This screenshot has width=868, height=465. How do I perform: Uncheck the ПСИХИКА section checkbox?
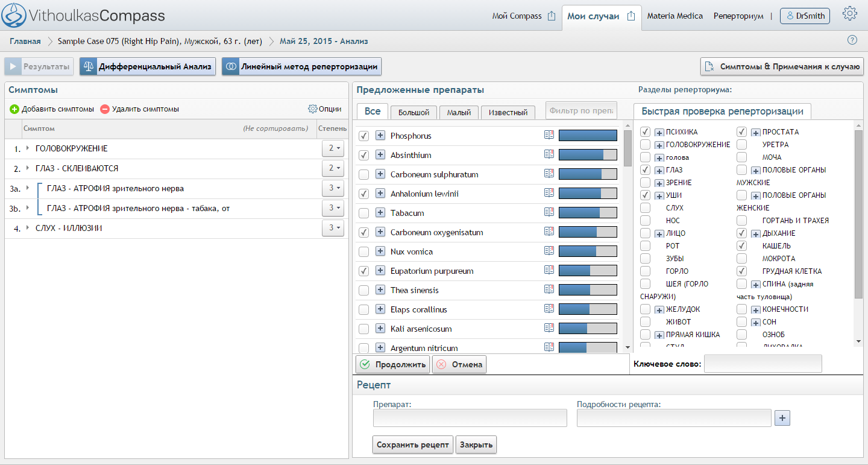coord(645,131)
